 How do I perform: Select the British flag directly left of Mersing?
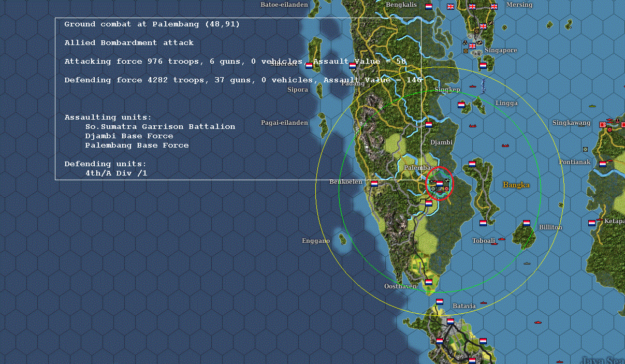pos(494,6)
